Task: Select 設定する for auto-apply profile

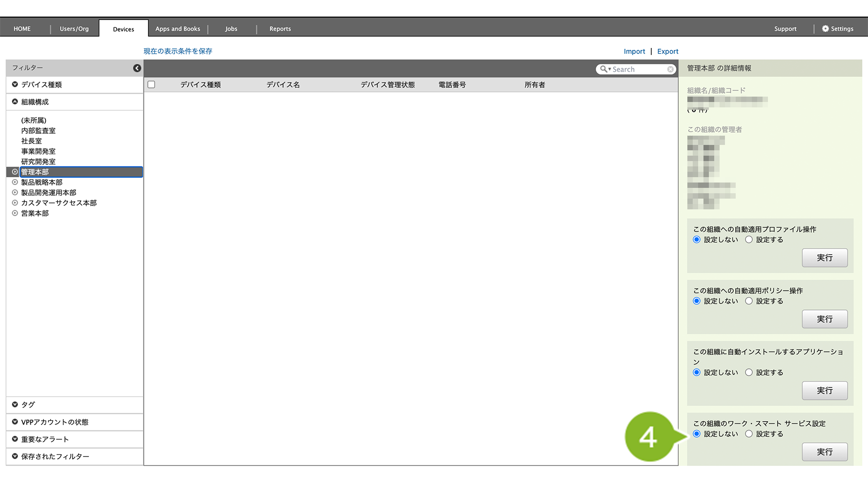Action: pos(749,240)
